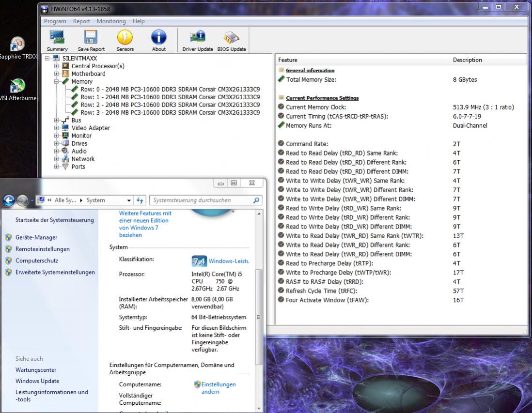This screenshot has height=413, width=532.
Task: Open Sensors via the lightning bolt icon
Action: [125, 40]
